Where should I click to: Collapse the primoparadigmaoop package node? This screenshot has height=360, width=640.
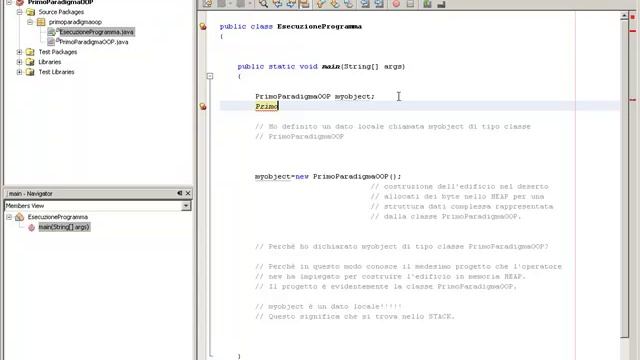tap(30, 22)
